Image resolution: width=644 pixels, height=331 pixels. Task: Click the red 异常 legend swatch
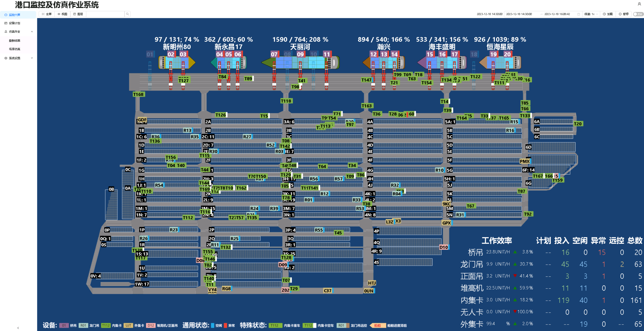[x=225, y=325]
